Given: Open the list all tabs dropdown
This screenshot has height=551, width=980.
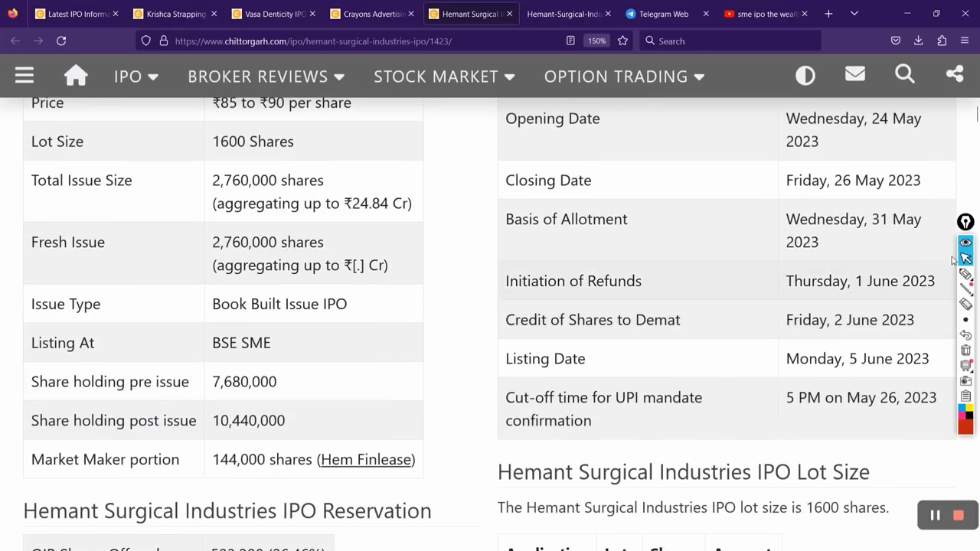Looking at the screenshot, I should pyautogui.click(x=854, y=14).
